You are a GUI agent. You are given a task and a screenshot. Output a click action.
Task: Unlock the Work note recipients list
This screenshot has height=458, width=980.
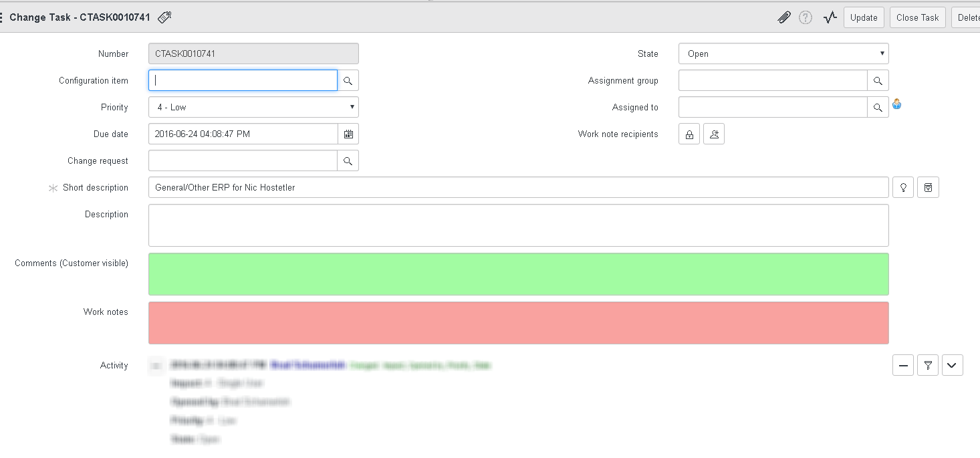coord(689,134)
